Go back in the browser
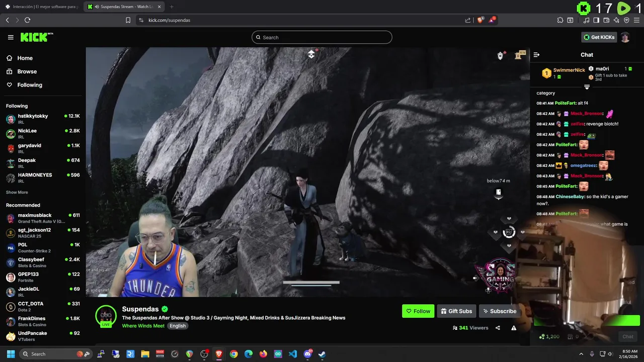The height and width of the screenshot is (362, 644). point(7,20)
